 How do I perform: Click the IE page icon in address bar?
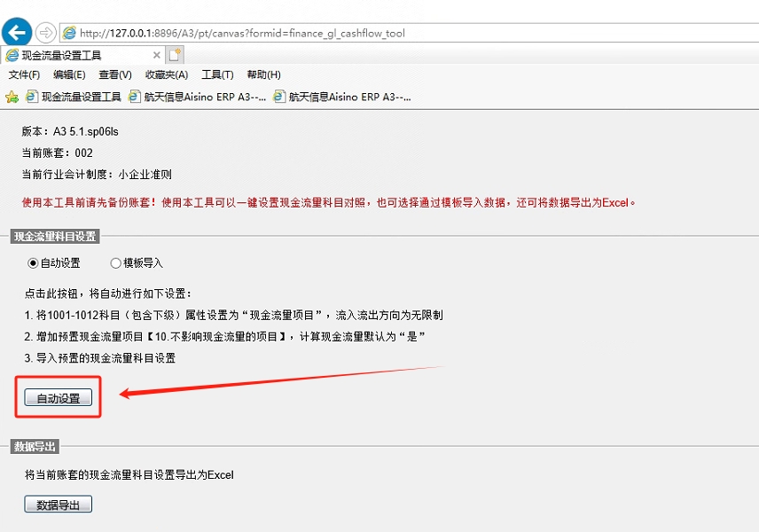(69, 32)
